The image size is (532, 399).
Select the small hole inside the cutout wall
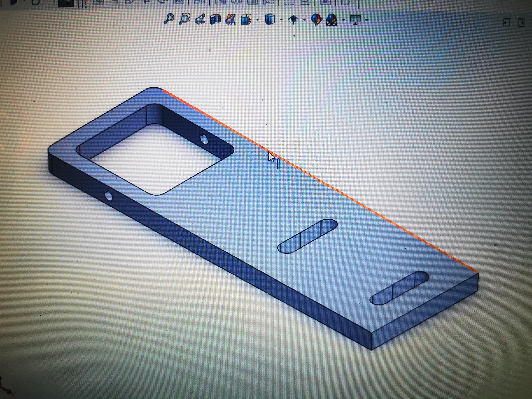[204, 139]
